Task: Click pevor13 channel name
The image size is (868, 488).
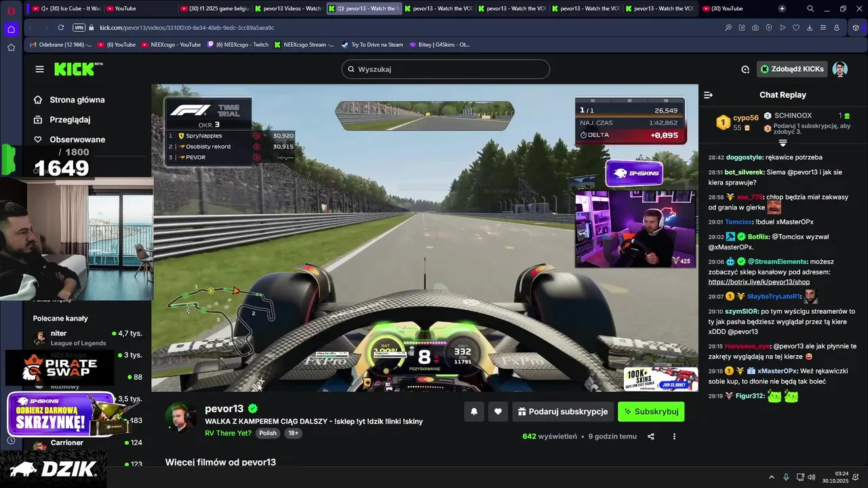Action: (x=224, y=409)
